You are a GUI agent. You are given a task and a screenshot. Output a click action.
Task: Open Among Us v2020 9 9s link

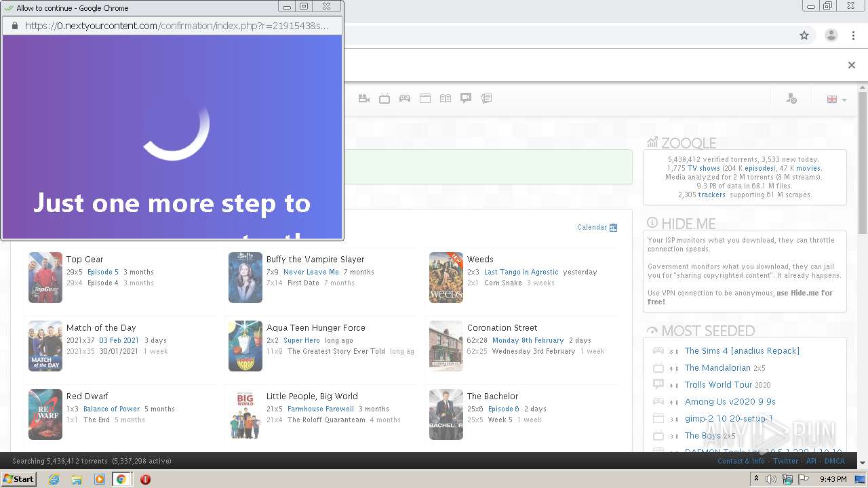coord(730,401)
